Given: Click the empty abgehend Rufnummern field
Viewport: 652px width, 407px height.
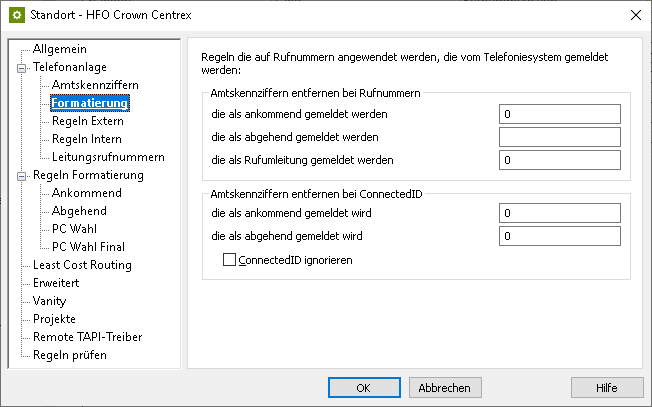Looking at the screenshot, I should click(x=559, y=137).
